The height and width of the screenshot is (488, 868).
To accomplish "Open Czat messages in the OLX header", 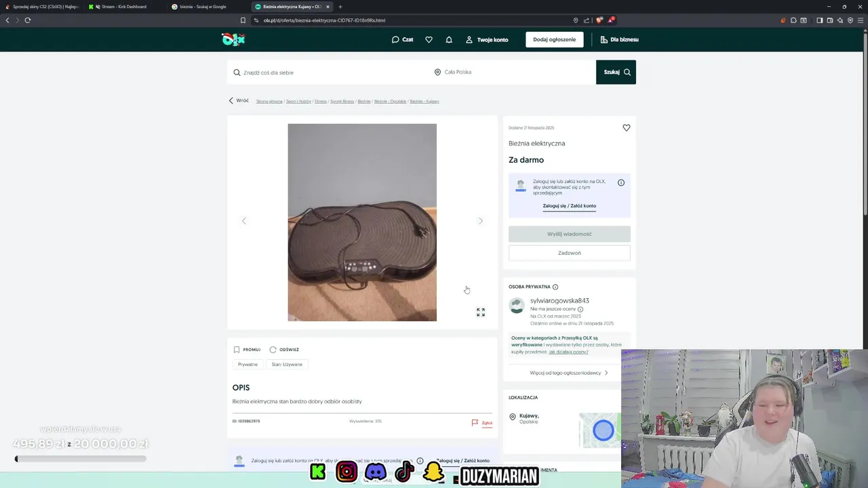I will coord(402,39).
